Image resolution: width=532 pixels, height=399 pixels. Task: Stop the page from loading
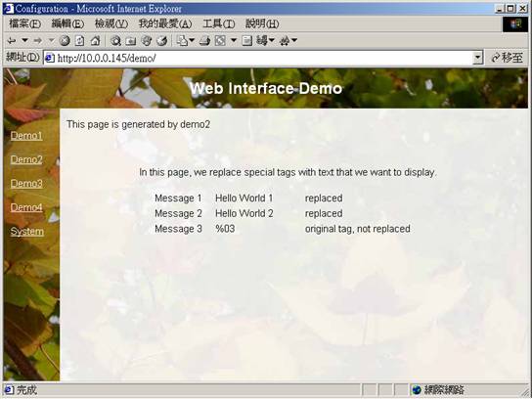tap(65, 41)
